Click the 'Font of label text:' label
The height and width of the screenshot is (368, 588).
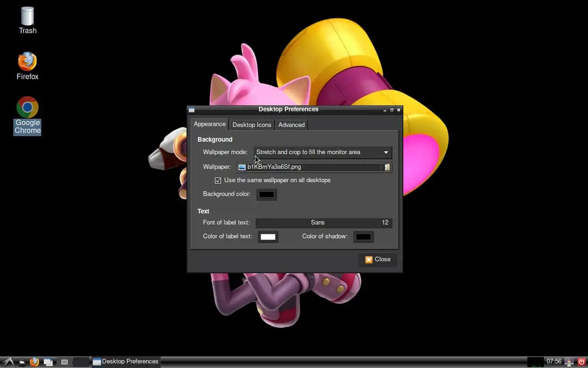226,223
